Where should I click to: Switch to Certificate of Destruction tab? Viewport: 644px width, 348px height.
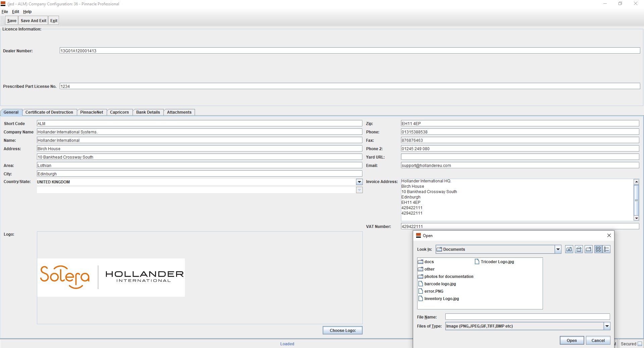click(49, 112)
